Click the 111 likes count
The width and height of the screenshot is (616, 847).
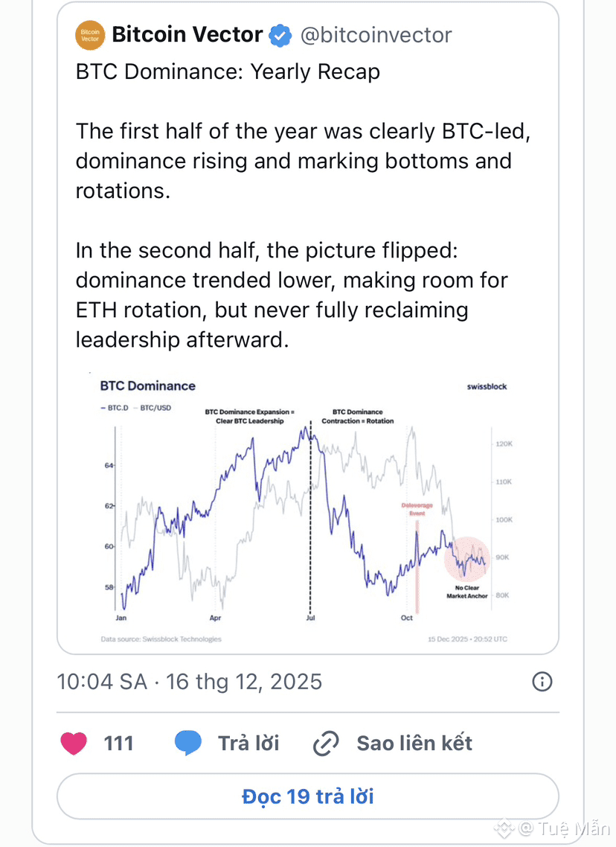click(118, 743)
